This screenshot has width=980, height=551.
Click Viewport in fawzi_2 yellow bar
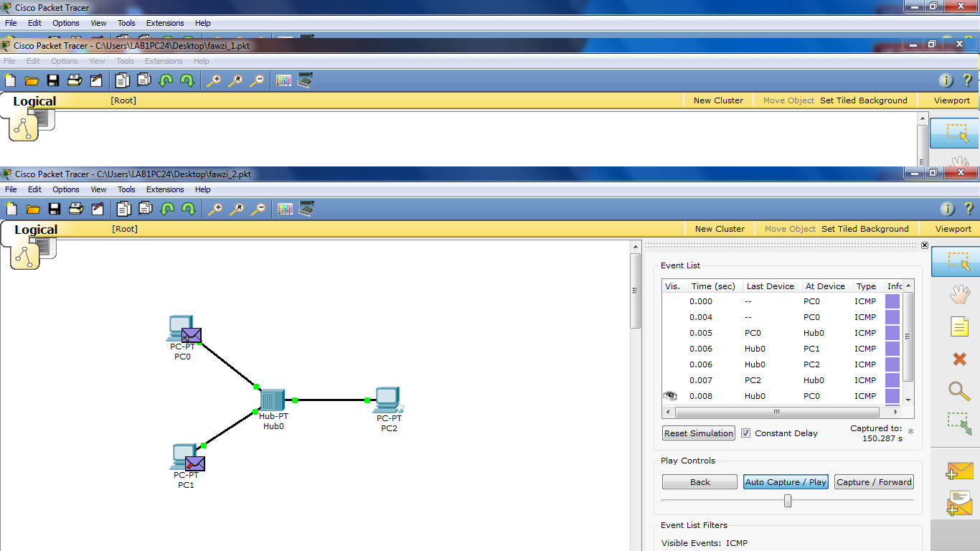coord(953,229)
